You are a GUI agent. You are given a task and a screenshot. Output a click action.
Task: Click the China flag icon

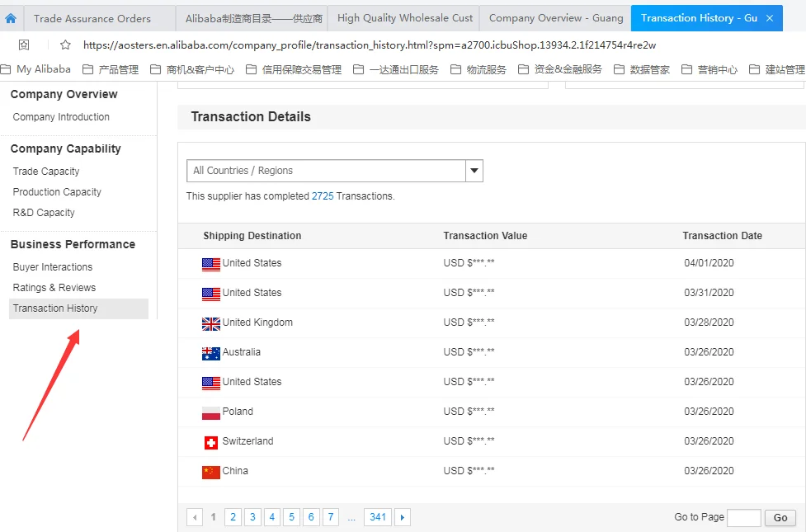(x=211, y=472)
